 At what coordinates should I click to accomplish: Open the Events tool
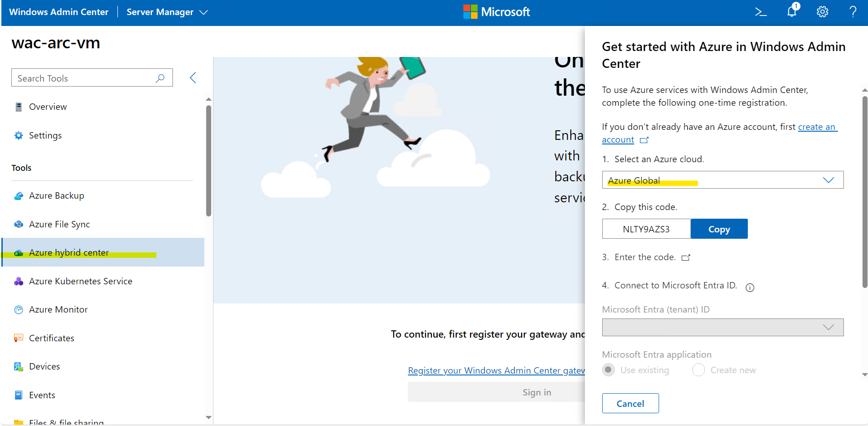tap(103, 395)
